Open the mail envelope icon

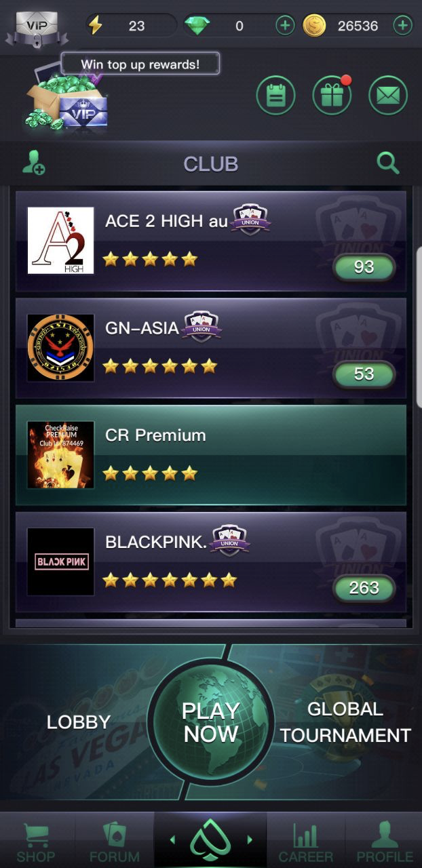point(388,96)
